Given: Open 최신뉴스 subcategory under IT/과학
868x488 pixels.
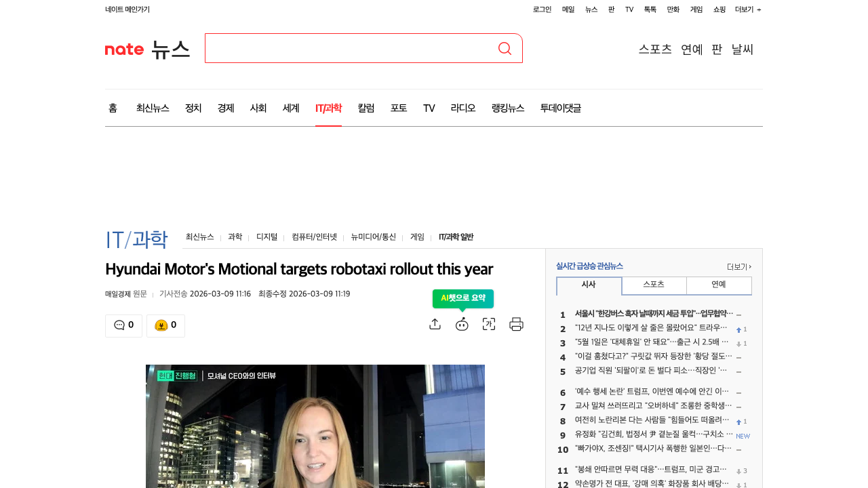Looking at the screenshot, I should 200,237.
